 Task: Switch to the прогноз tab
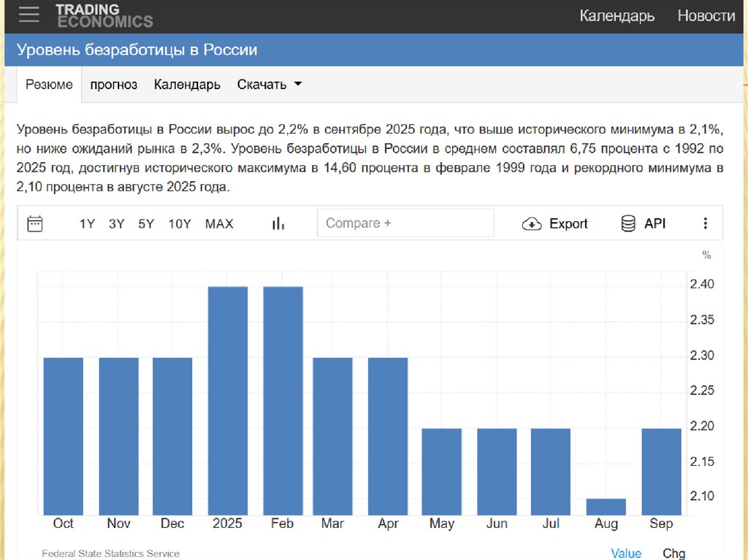click(x=114, y=85)
